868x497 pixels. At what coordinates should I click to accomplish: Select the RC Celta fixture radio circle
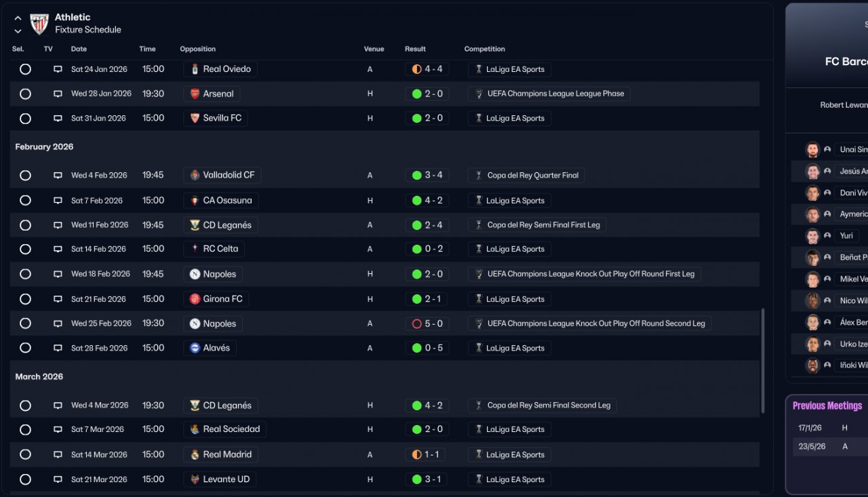[25, 250]
